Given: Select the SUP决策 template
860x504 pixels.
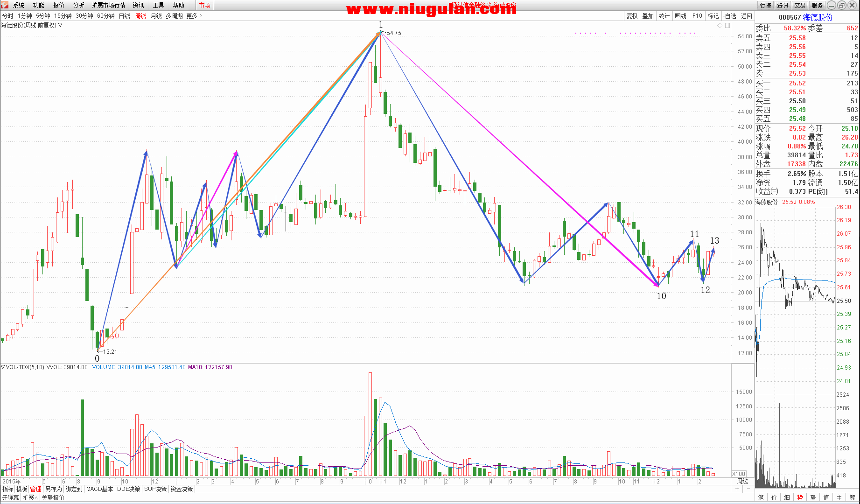Looking at the screenshot, I should 155,489.
